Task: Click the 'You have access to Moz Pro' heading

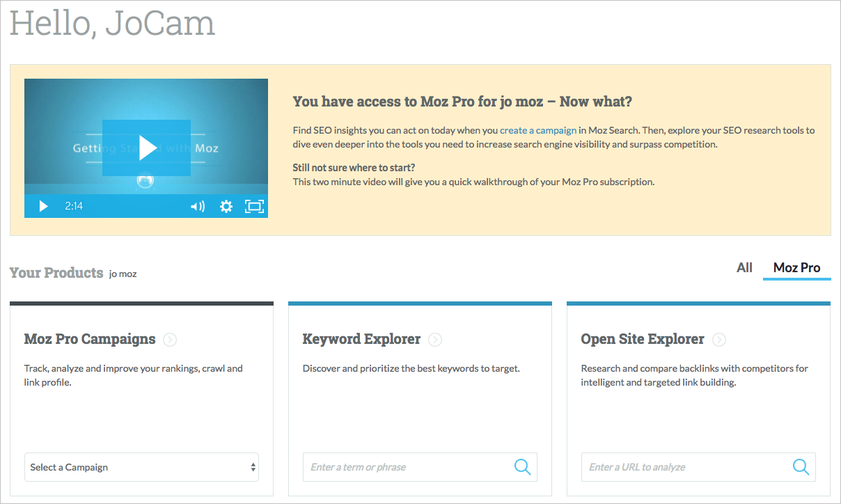Action: click(462, 102)
